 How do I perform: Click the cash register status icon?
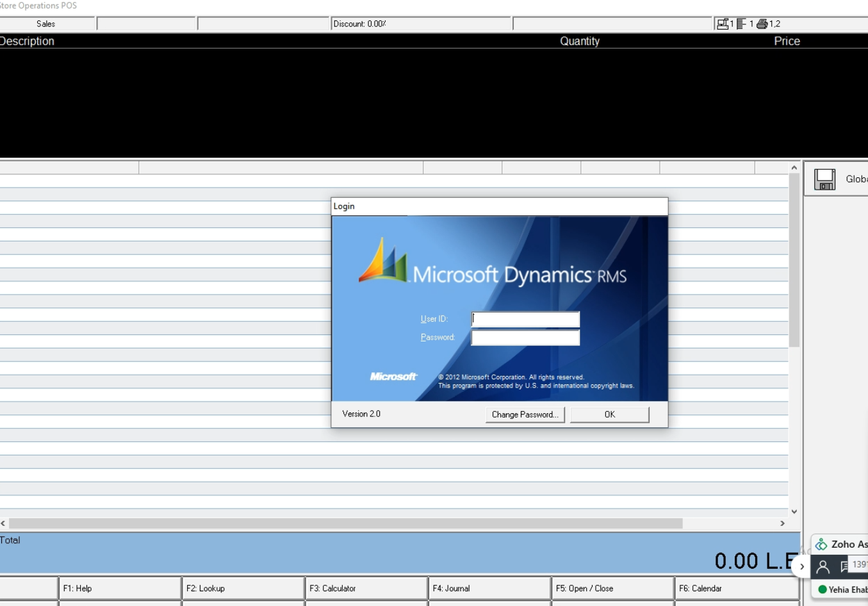coord(723,24)
